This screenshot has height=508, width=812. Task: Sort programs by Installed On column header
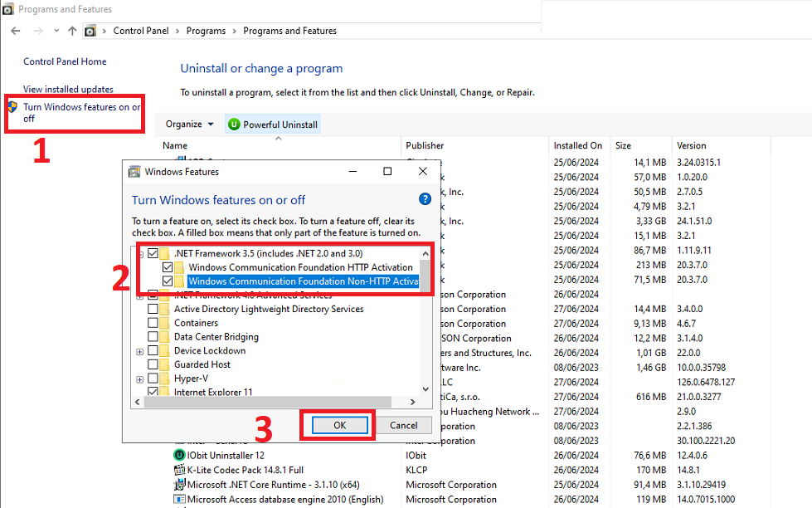(x=577, y=145)
